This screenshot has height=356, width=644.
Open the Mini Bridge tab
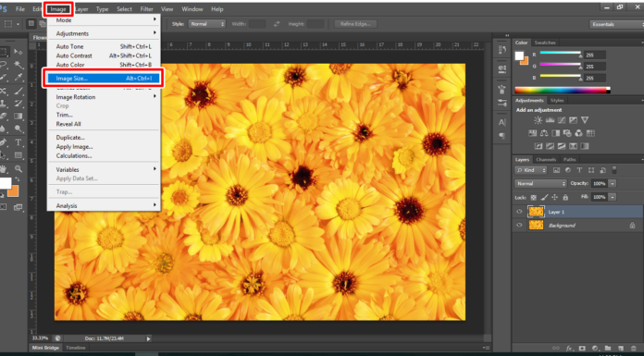(x=45, y=348)
